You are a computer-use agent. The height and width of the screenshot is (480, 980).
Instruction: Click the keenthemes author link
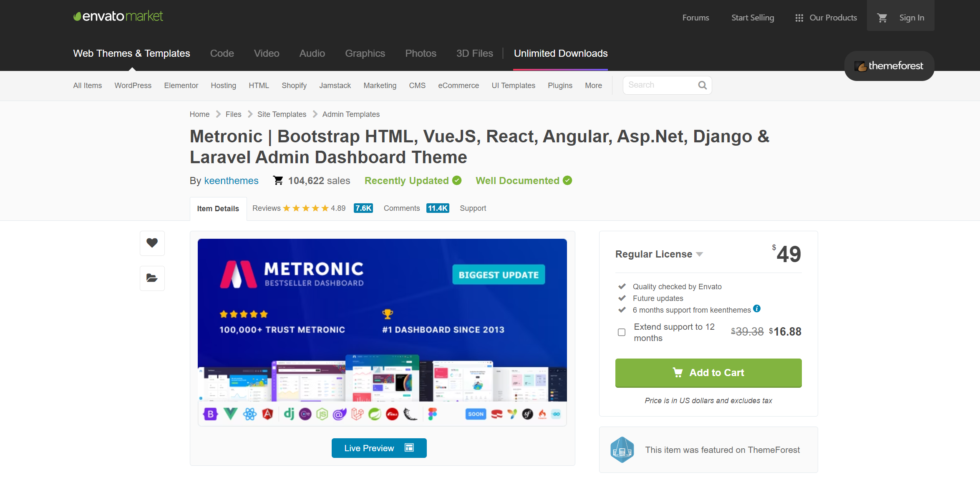click(231, 181)
